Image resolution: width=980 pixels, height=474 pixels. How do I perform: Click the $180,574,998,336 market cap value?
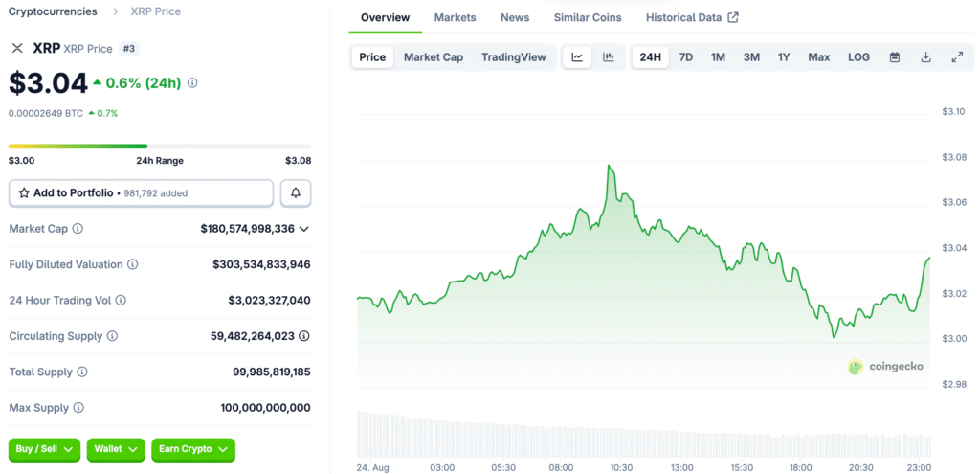click(x=248, y=229)
